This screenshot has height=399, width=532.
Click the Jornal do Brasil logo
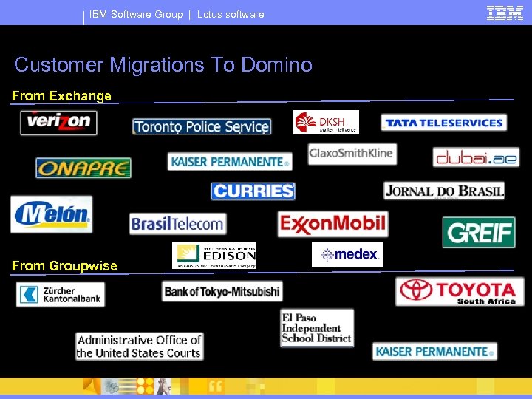444,191
